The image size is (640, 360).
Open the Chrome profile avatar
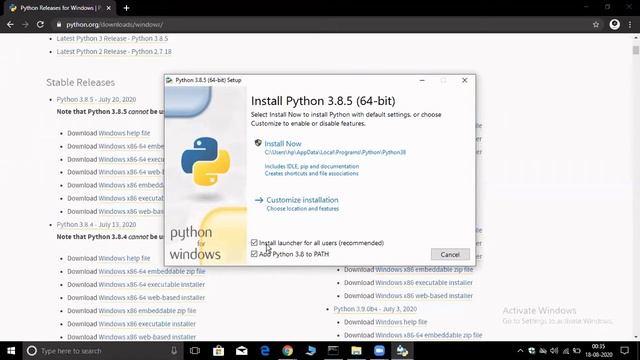(614, 24)
